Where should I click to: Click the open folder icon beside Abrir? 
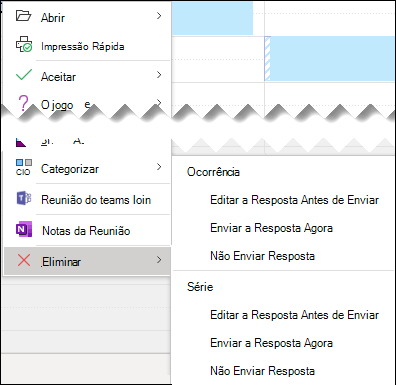23,16
